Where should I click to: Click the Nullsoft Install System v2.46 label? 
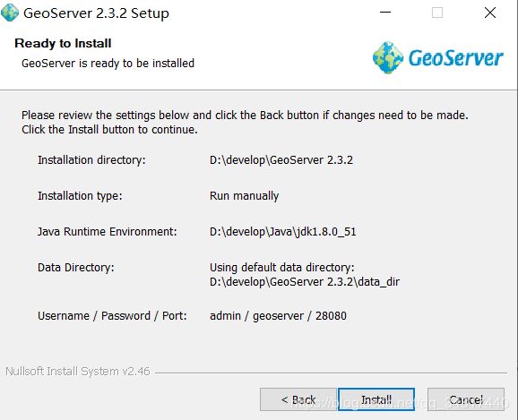(x=78, y=371)
